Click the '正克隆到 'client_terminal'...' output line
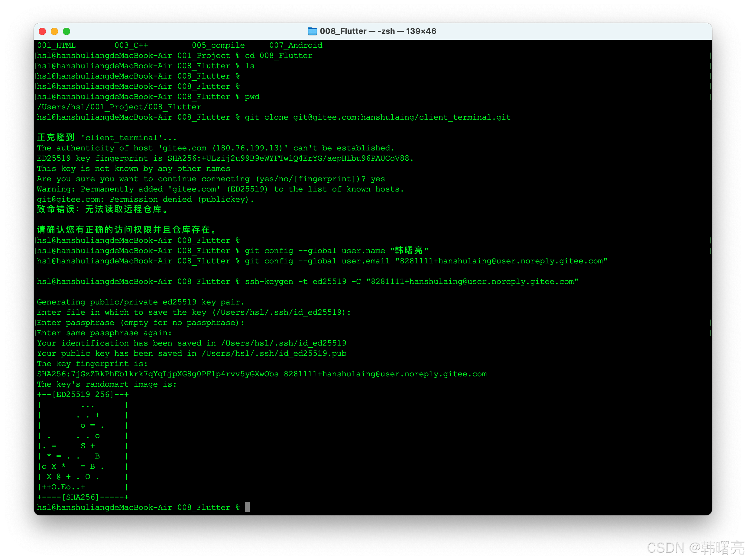 [107, 138]
